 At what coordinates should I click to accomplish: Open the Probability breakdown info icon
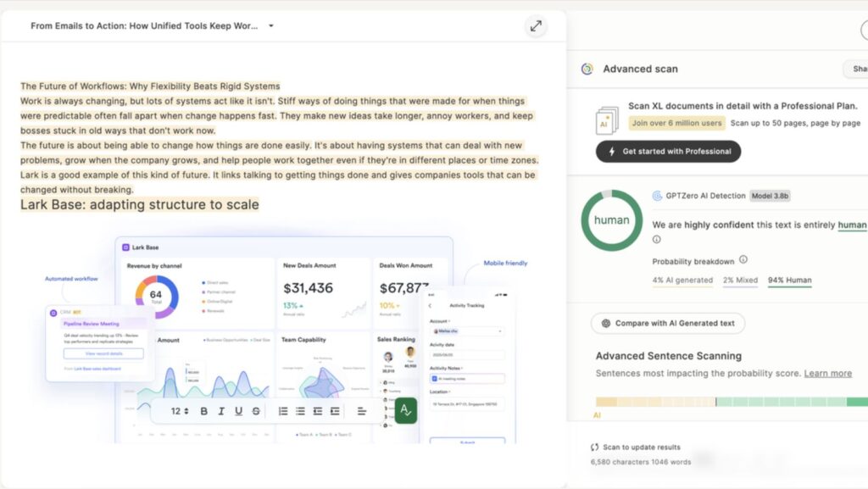click(743, 259)
